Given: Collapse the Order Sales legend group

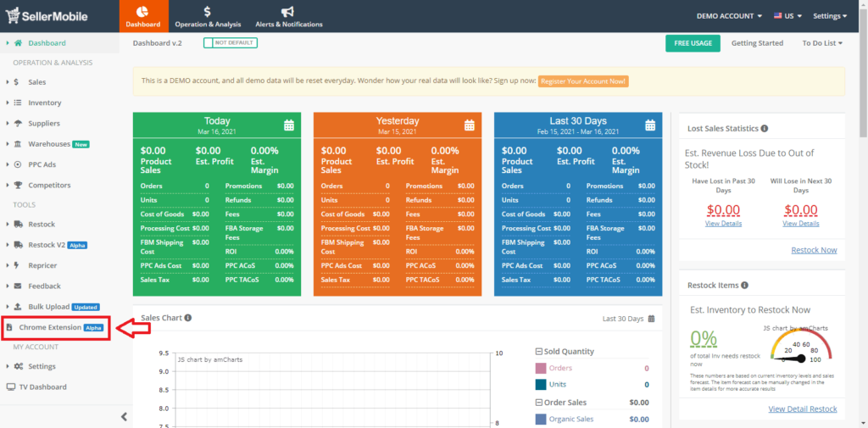Looking at the screenshot, I should click(538, 403).
